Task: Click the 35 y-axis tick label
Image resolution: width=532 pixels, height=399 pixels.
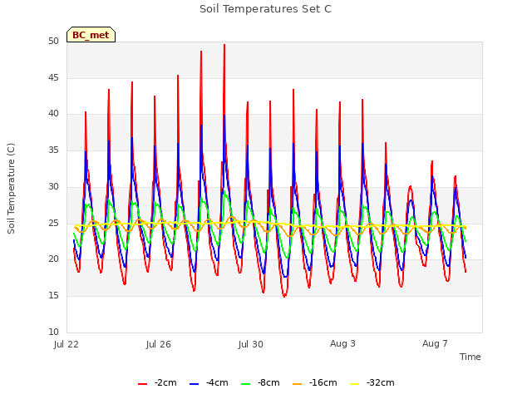Action: (53, 150)
